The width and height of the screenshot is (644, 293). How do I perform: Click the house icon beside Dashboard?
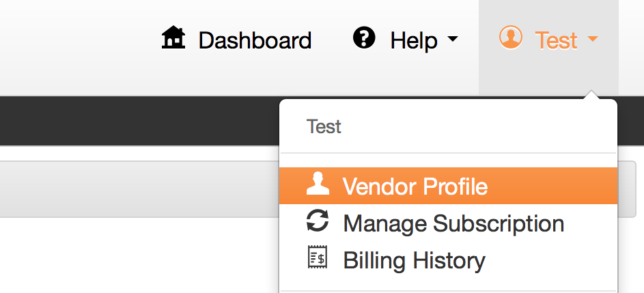click(173, 38)
